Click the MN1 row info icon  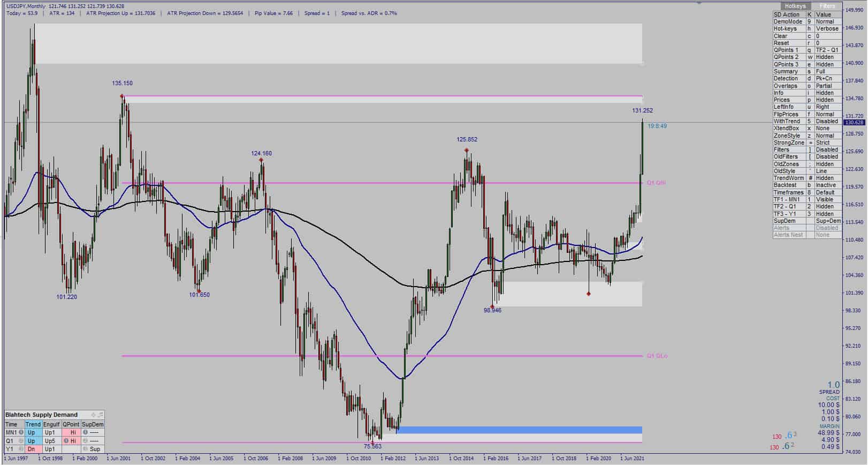click(x=21, y=432)
